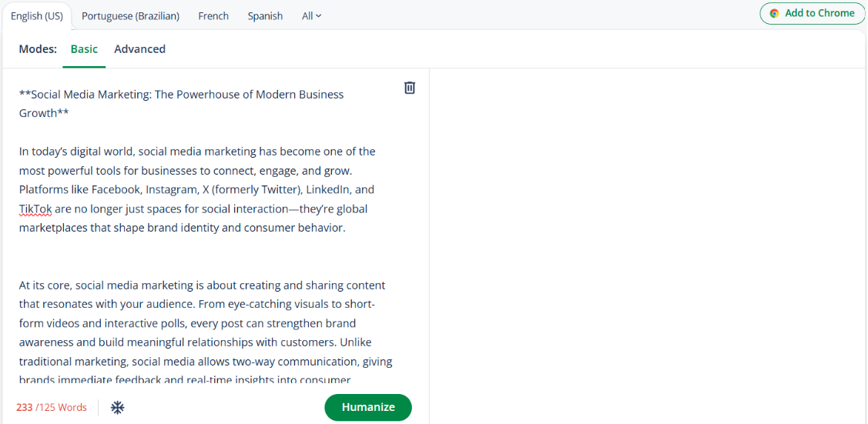Place cursor in the Social Media Marketing title
The height and width of the screenshot is (424, 868).
click(x=181, y=95)
